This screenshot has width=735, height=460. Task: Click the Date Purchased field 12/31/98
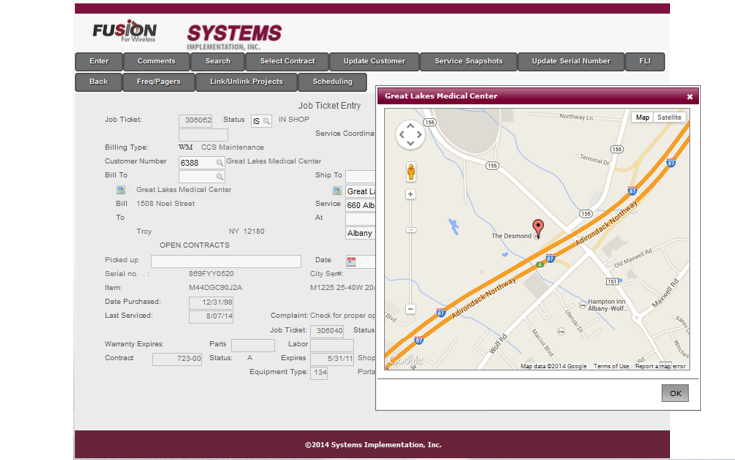pyautogui.click(x=211, y=303)
